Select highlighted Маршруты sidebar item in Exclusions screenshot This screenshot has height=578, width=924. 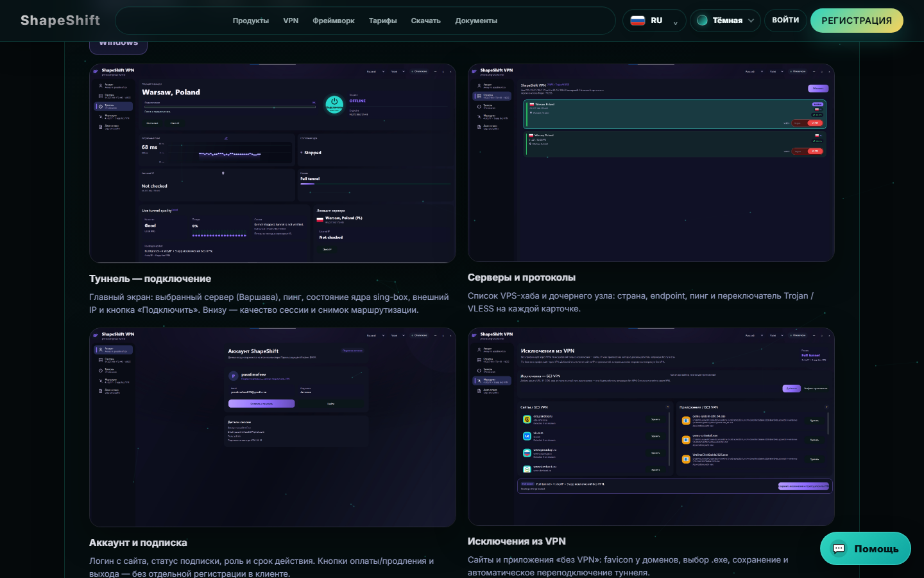(x=492, y=381)
